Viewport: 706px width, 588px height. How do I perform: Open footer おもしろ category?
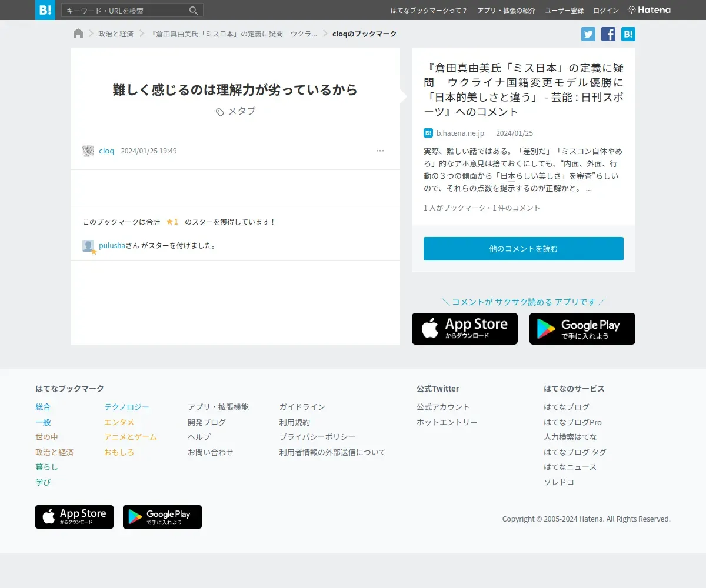(119, 452)
